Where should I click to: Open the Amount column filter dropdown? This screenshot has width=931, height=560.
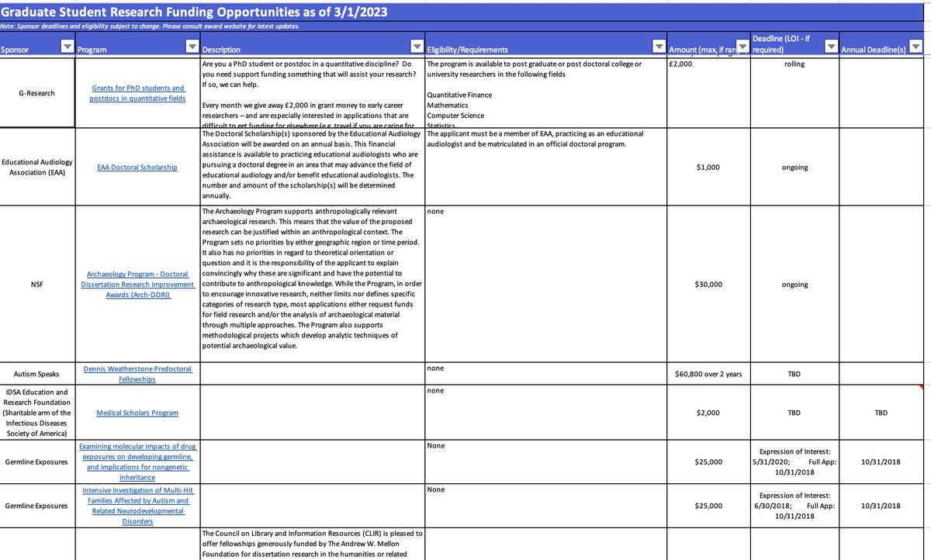click(x=742, y=48)
